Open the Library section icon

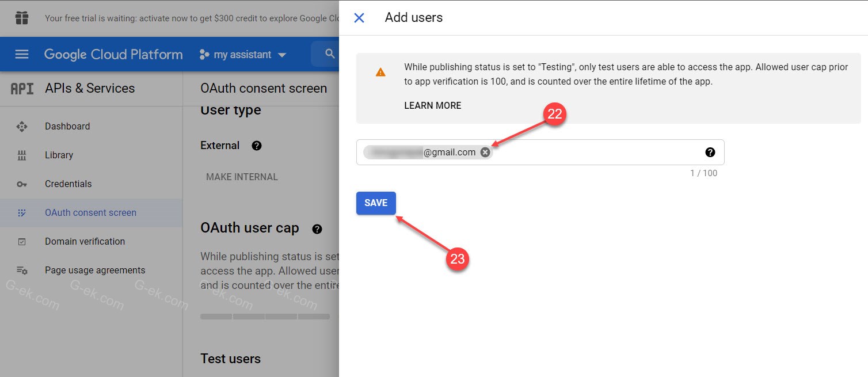coord(22,155)
